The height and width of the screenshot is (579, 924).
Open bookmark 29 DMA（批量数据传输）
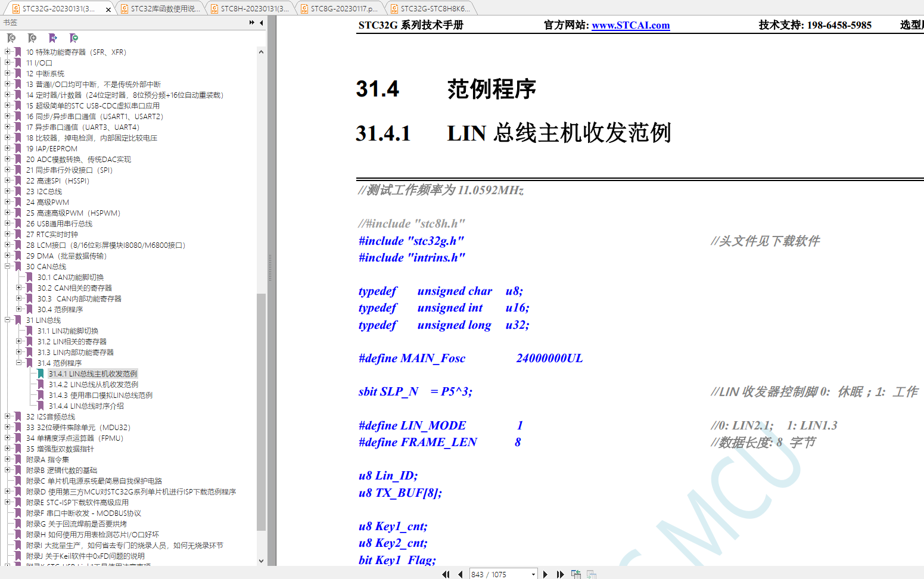66,256
